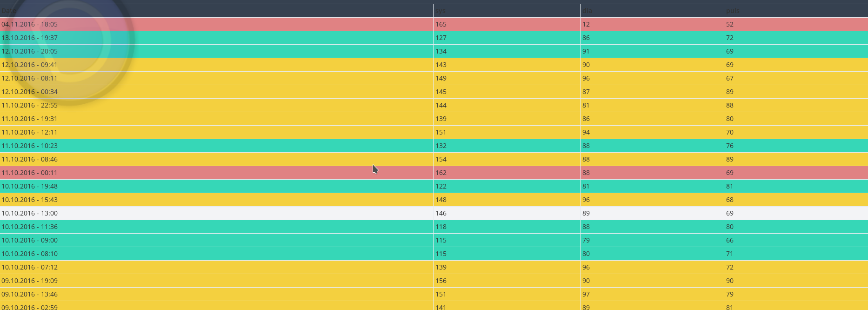Screen dimensions: 868x310
Task: Select the date cell '11.10.2016 - 22:55'
Action: point(216,105)
